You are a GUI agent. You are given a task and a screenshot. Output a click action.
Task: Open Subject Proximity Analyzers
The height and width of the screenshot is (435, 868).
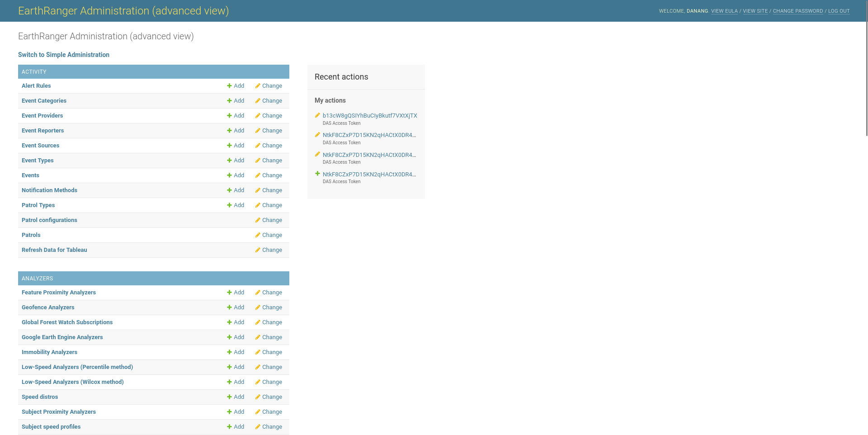click(x=59, y=412)
